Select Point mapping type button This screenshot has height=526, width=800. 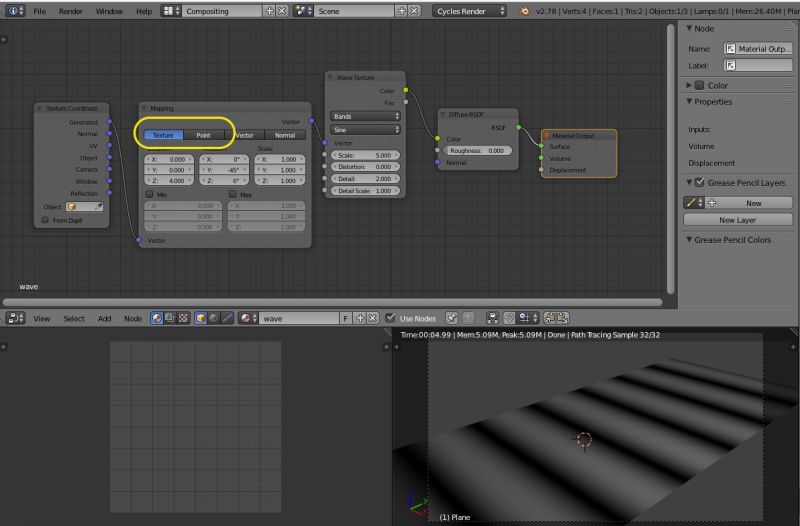[x=204, y=135]
